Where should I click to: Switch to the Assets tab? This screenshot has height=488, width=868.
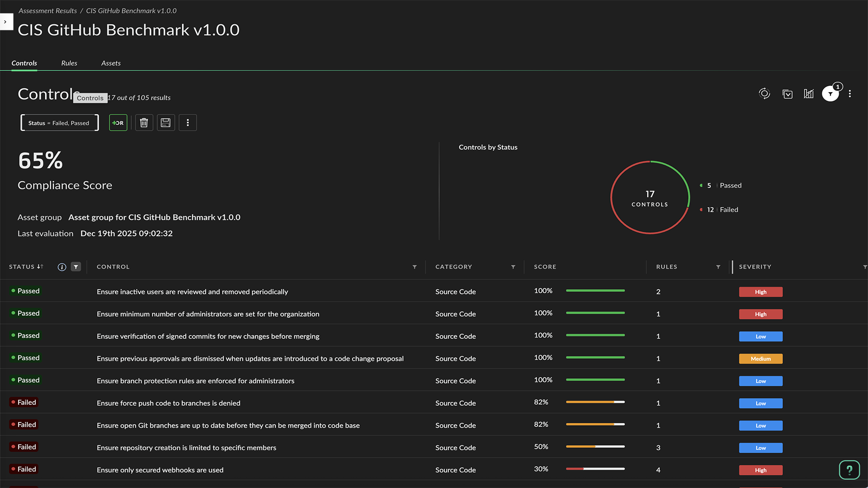[x=111, y=63]
